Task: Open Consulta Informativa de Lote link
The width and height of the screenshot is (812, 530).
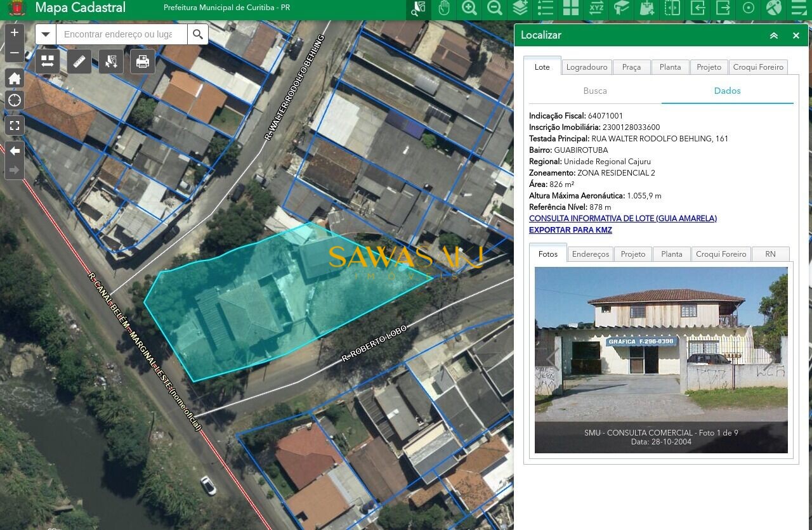Action: coord(622,219)
